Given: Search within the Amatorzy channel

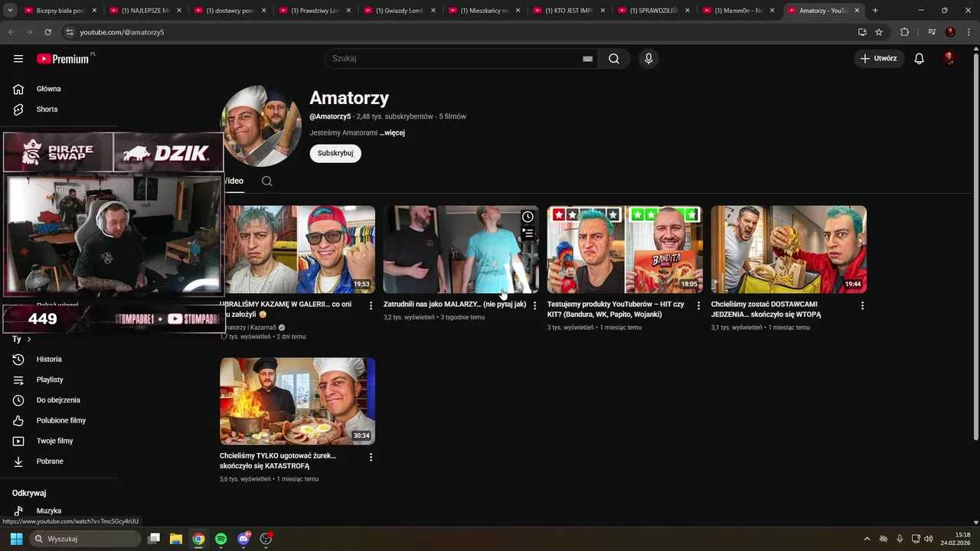Looking at the screenshot, I should [266, 181].
